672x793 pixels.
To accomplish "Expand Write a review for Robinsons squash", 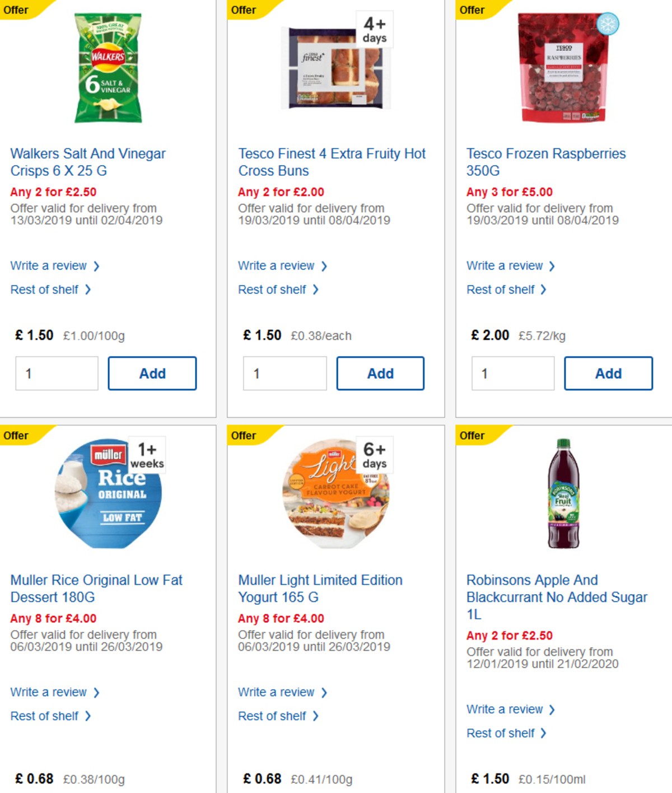I will (505, 709).
